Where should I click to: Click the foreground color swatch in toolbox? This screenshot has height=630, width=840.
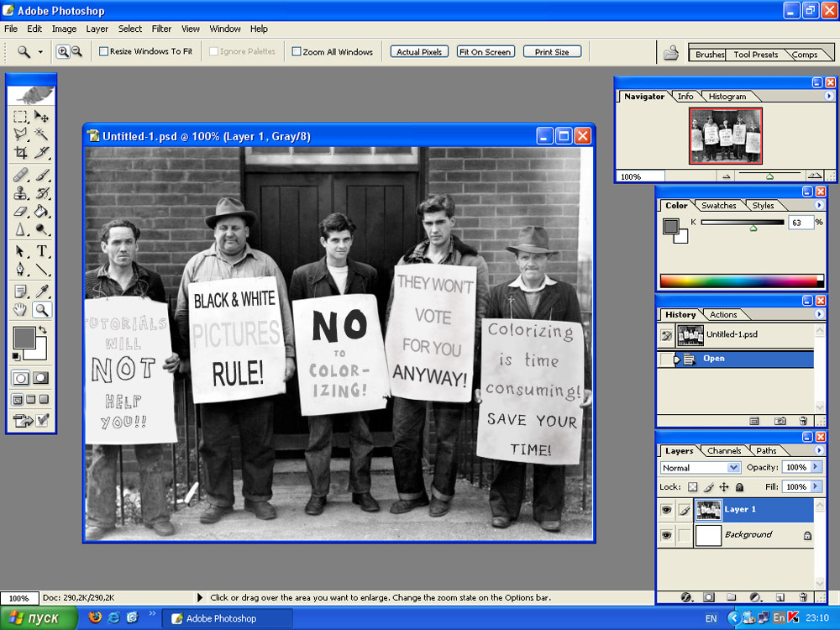click(x=24, y=339)
